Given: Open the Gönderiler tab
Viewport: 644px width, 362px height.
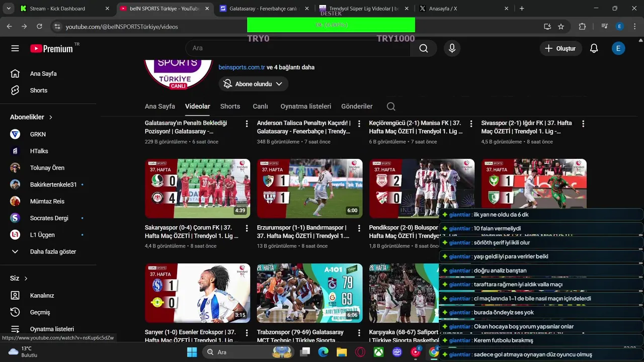Looking at the screenshot, I should 357,106.
